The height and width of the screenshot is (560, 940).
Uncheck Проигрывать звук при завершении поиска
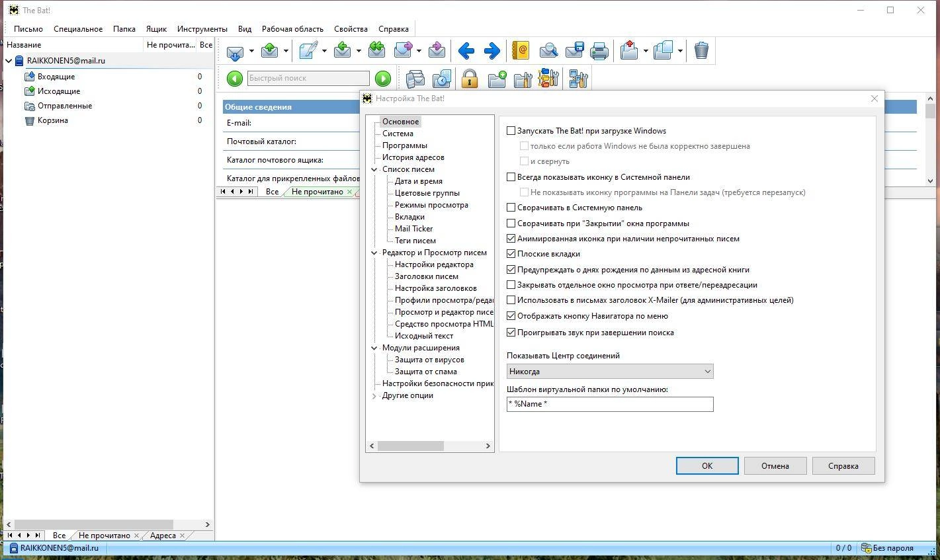[511, 333]
